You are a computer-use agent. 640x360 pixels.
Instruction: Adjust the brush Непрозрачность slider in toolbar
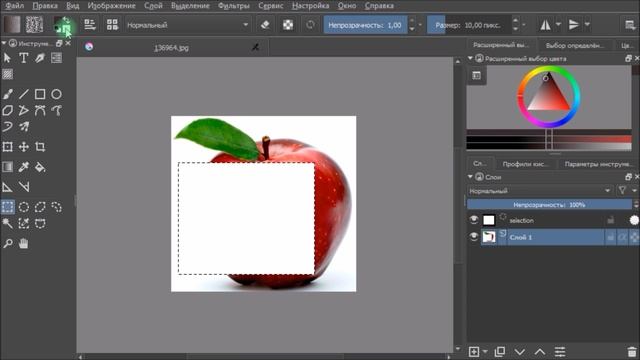pyautogui.click(x=365, y=25)
